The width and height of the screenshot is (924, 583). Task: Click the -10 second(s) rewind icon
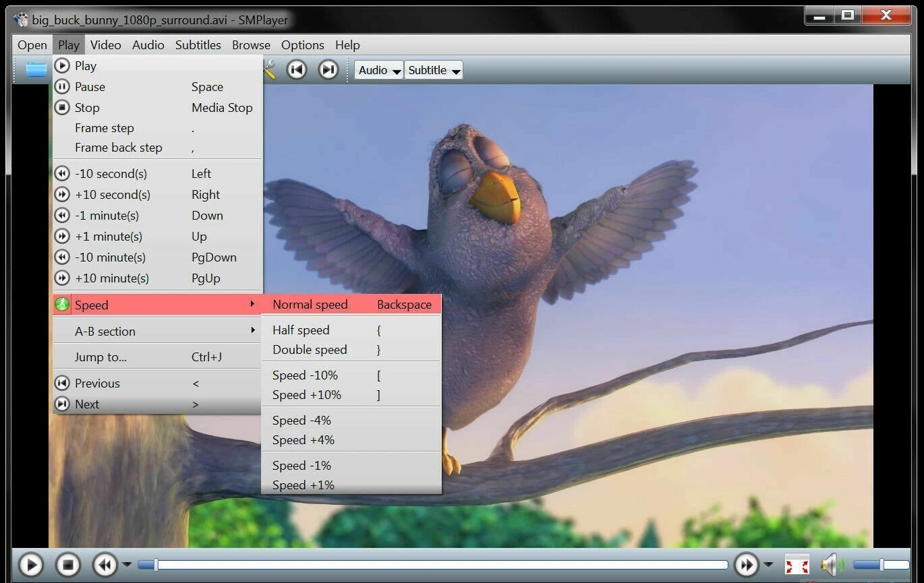coord(62,173)
